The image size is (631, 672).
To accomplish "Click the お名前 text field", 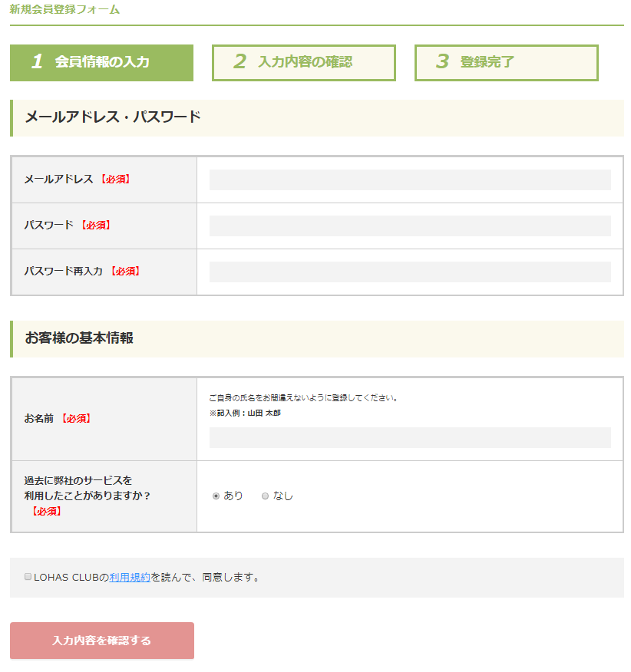I will pyautogui.click(x=410, y=437).
